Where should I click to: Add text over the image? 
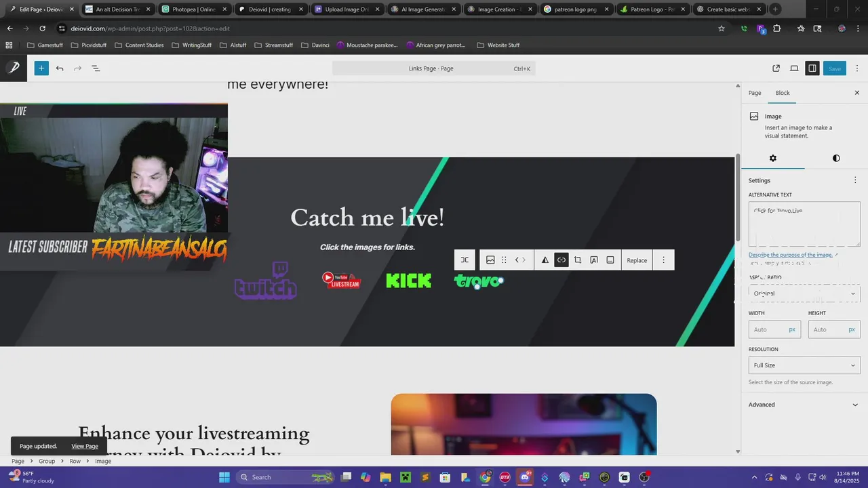[x=594, y=260]
